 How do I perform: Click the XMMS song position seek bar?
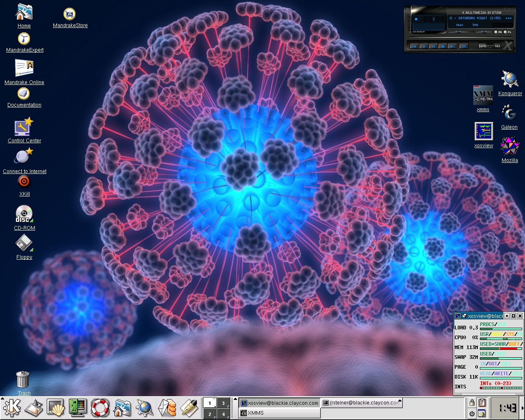[x=461, y=37]
